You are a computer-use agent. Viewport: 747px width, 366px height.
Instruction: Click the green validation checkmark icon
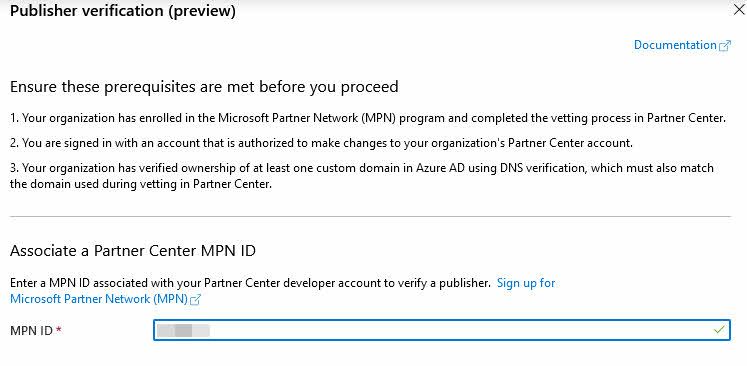[x=719, y=329]
